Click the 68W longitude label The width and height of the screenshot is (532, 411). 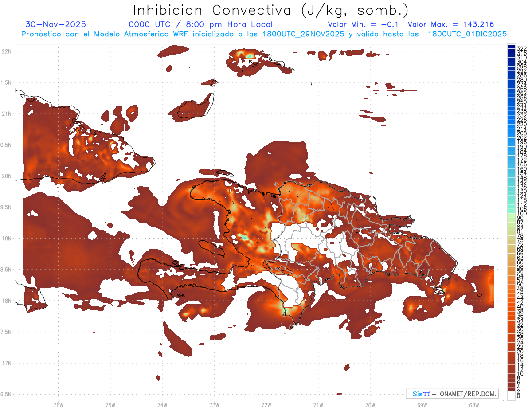[474, 405]
